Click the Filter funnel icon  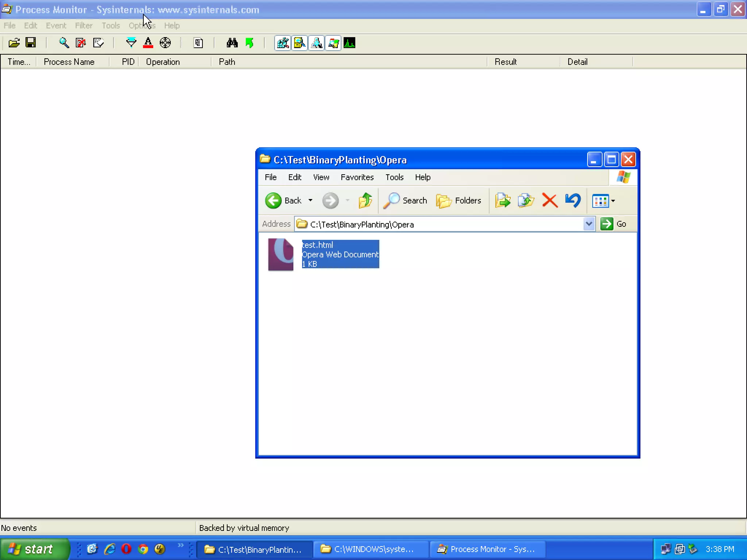point(131,43)
